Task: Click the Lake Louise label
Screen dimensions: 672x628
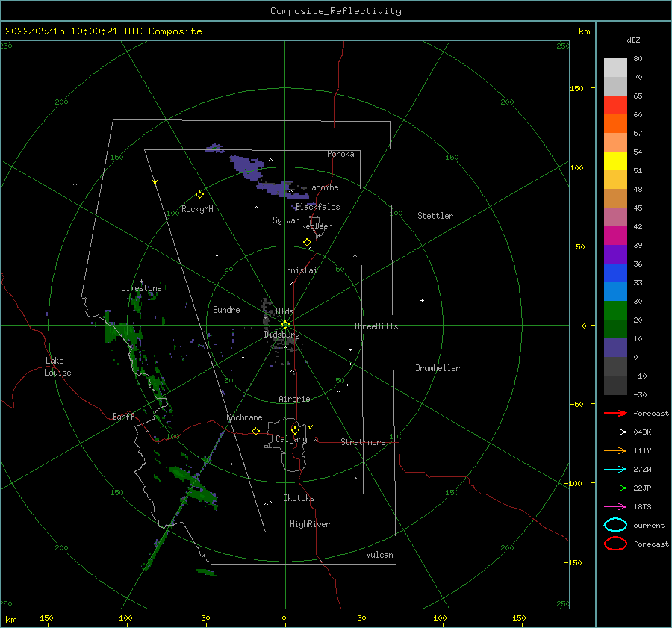Action: tap(57, 367)
